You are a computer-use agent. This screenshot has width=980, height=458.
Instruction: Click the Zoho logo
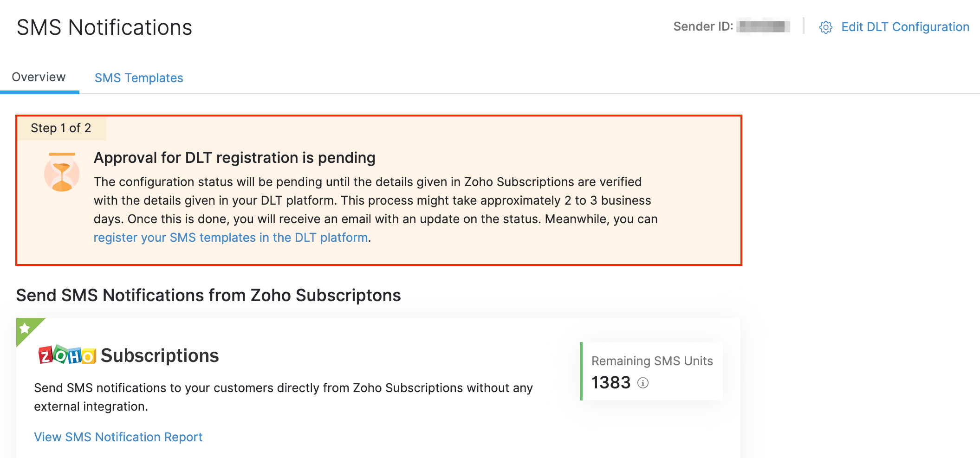tap(67, 356)
